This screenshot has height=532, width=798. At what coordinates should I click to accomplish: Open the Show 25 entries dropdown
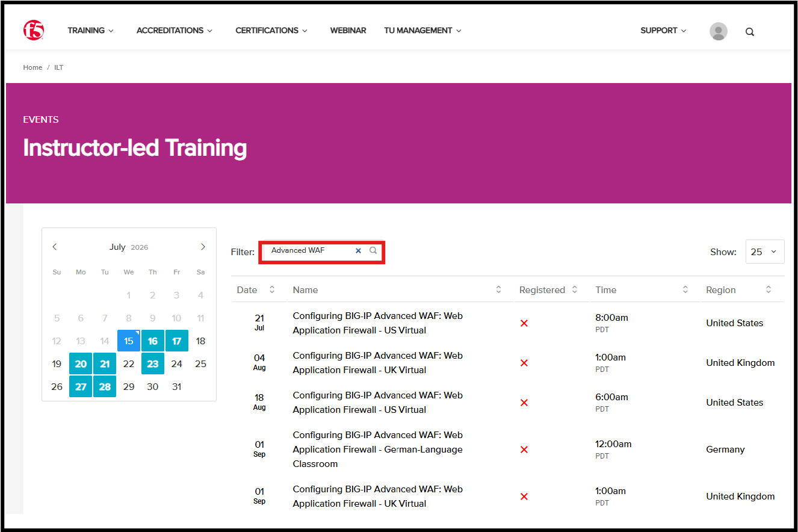click(x=765, y=252)
